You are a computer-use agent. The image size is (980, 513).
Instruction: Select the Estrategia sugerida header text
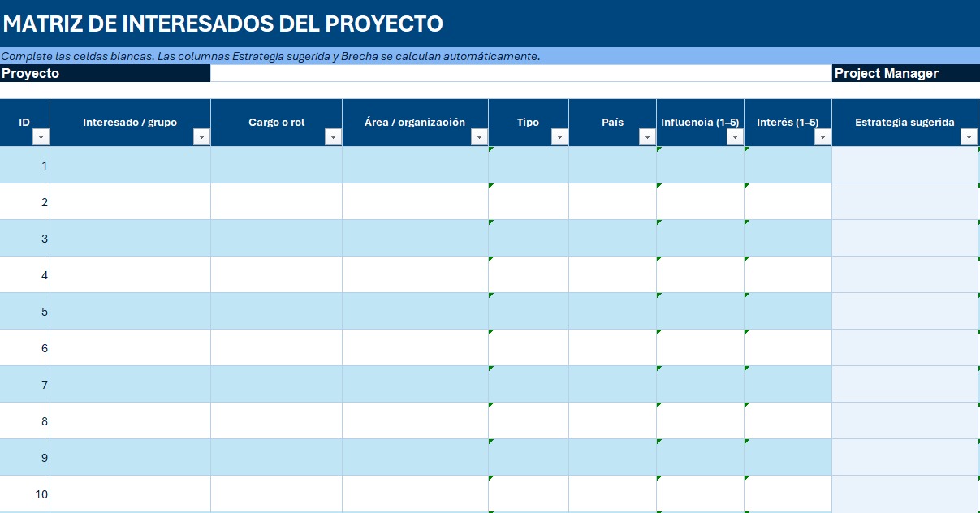click(904, 123)
